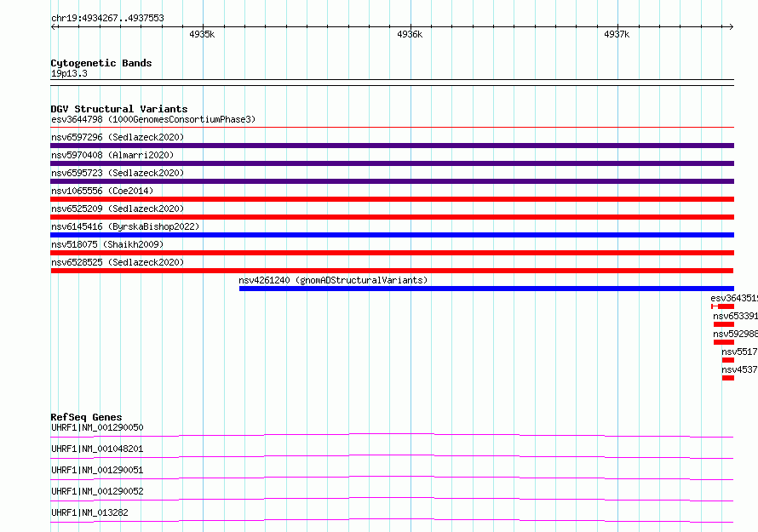Open the nsv1065556 (Coe2014) label
The width and height of the screenshot is (758, 532).
click(102, 191)
